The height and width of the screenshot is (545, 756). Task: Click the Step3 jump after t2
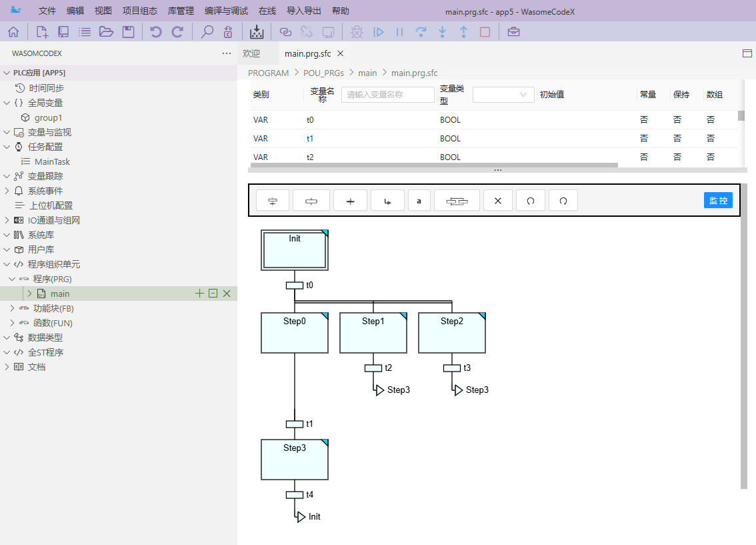392,390
